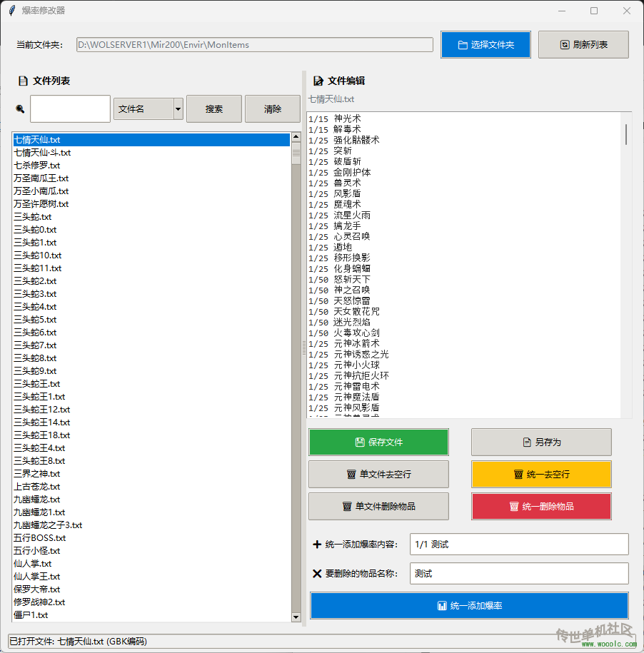This screenshot has height=653, width=644.
Task: Click trash icon on 单文件去空行 button
Action: click(x=351, y=475)
